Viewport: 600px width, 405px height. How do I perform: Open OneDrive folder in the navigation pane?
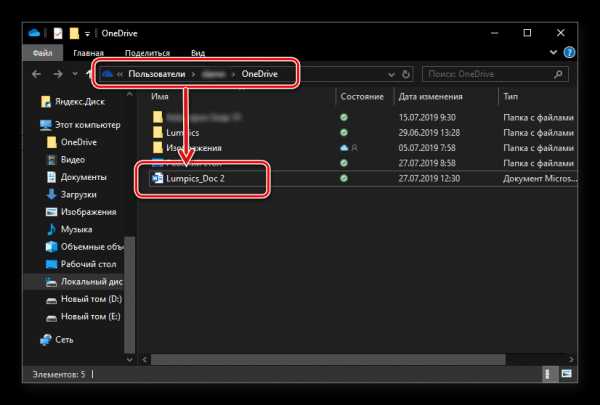(78, 142)
